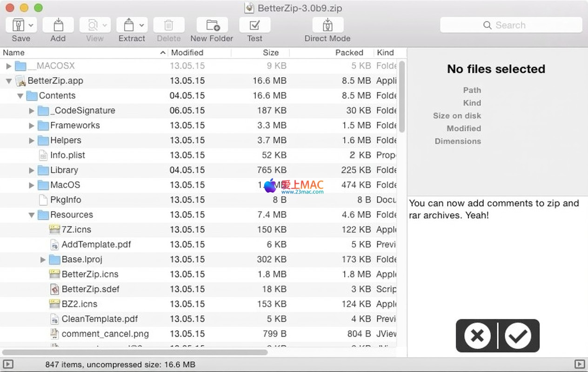Expand the __MACOSX folder
Screen dimensions: 588x372
[8, 66]
